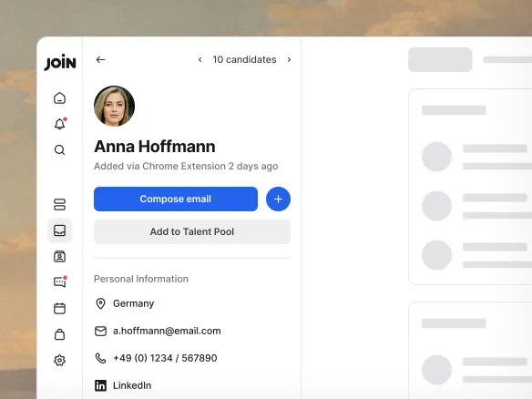Click the LinkedIn logo icon
The image size is (532, 399).
click(100, 385)
